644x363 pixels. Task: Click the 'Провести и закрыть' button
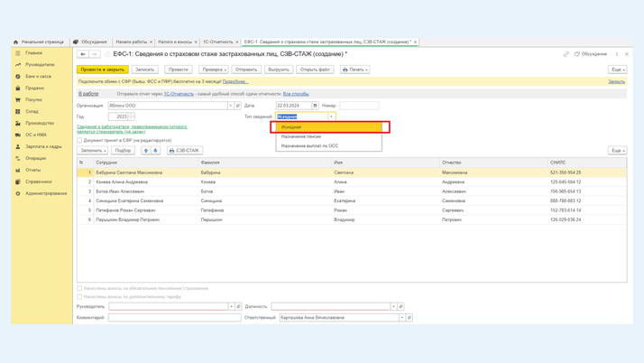(102, 70)
